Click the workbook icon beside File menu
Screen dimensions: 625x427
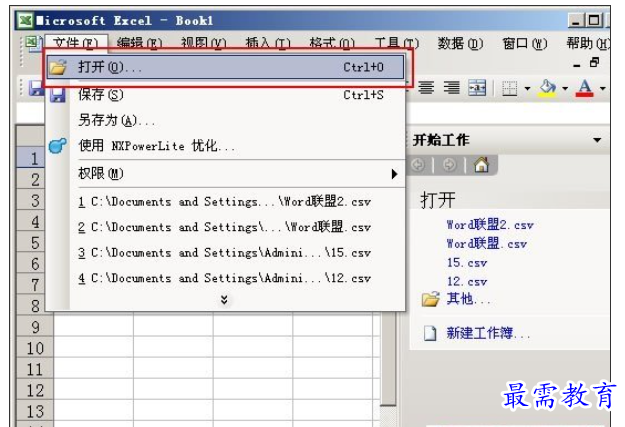tap(33, 42)
